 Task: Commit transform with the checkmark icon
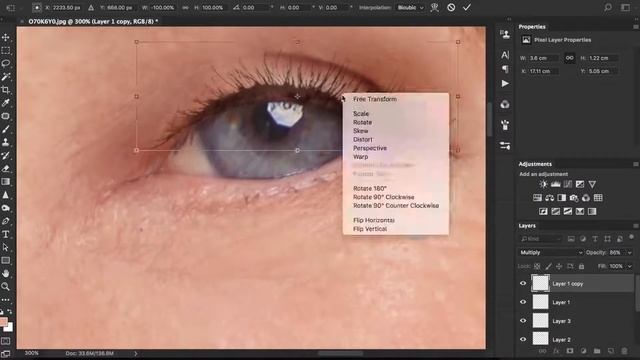(467, 7)
